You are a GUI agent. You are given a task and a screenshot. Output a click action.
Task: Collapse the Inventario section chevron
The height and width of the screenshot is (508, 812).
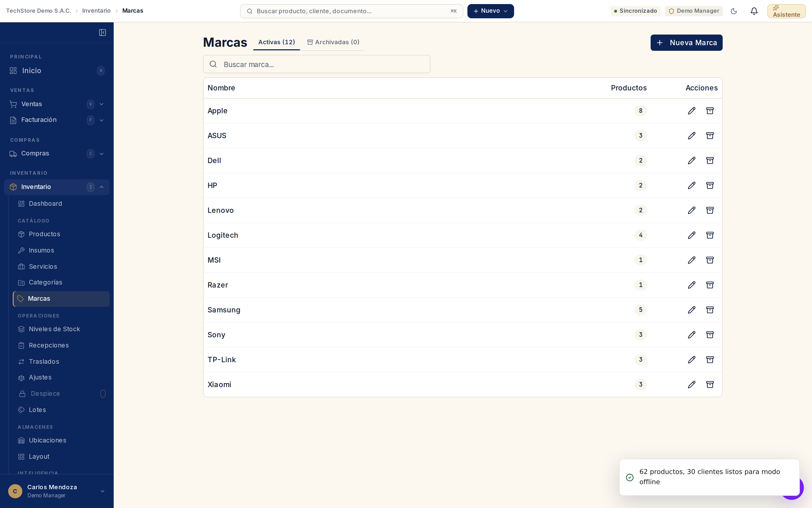101,187
